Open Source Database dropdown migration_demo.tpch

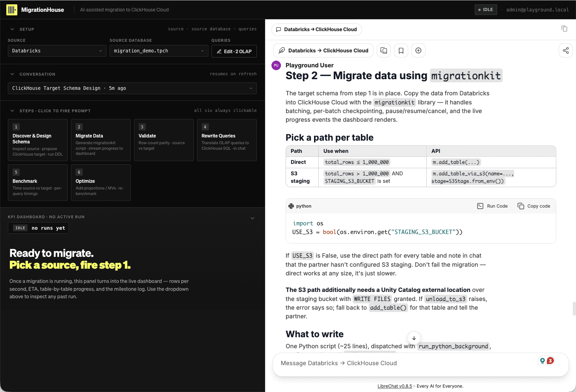[x=159, y=51]
